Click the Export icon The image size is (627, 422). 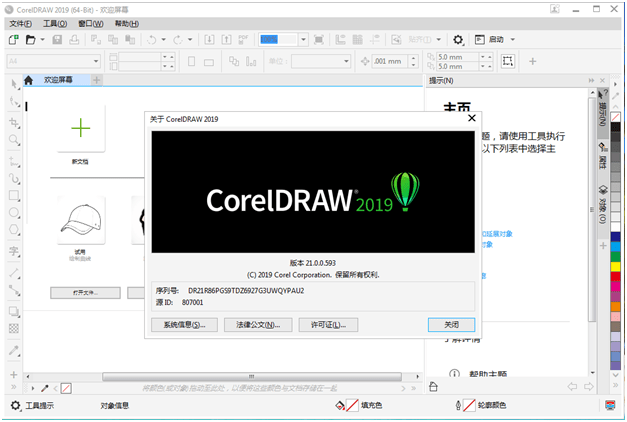(226, 40)
